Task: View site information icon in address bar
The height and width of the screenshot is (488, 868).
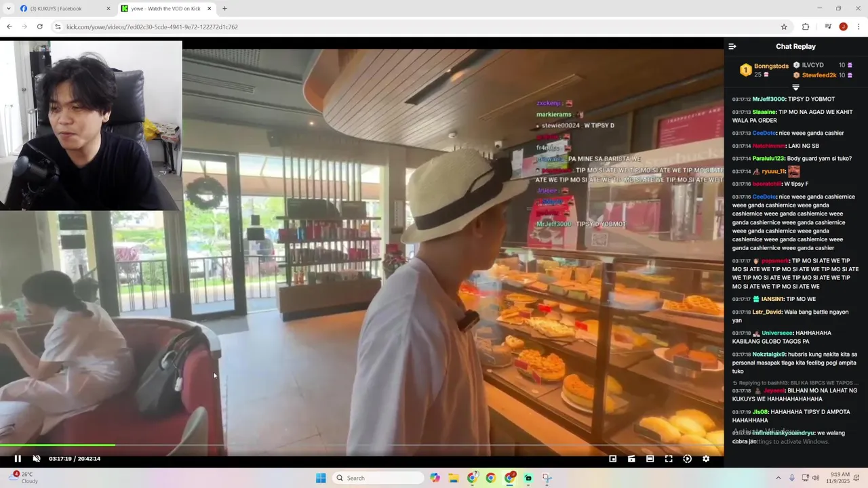Action: (58, 27)
